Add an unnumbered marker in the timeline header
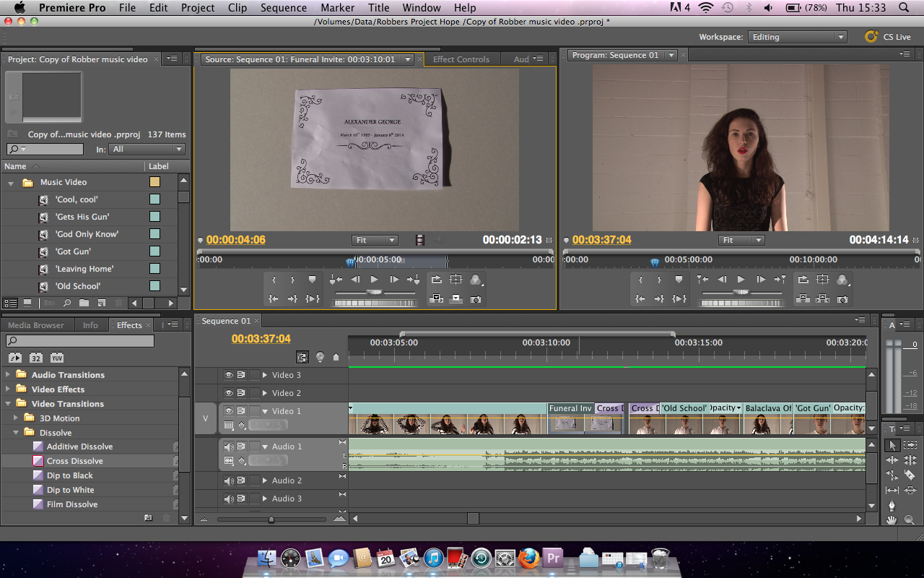The image size is (924, 578). pos(336,357)
